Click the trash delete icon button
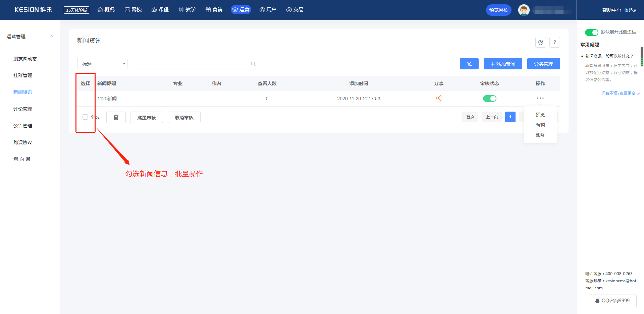The image size is (644, 314). point(116,117)
